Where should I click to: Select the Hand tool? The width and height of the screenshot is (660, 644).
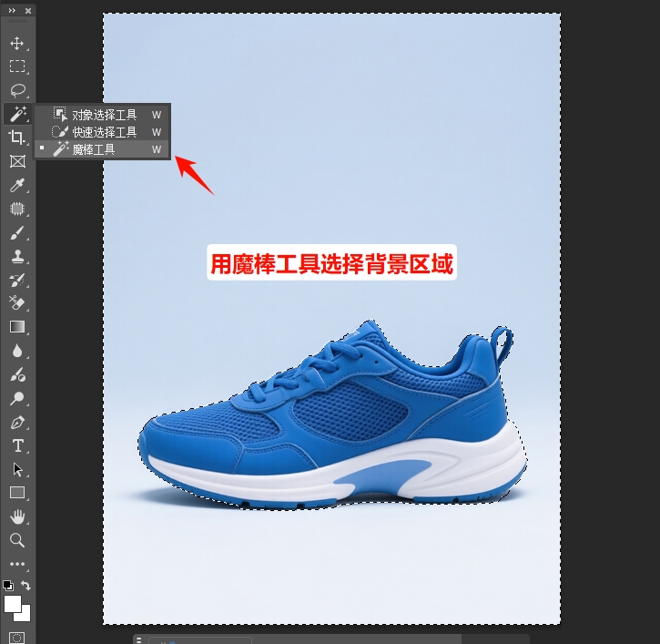coord(17,516)
